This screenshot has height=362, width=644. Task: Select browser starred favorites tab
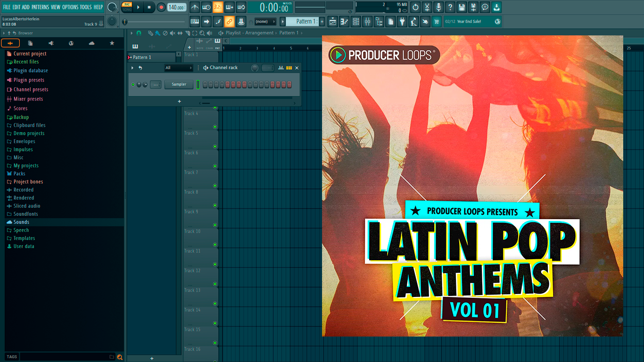(112, 43)
